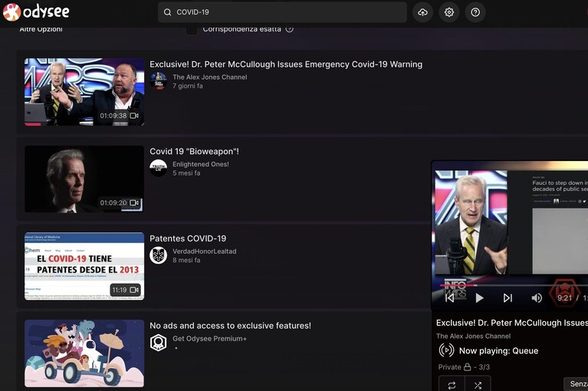588x391 pixels.
Task: Open the Odysee Premium+ promo thumbnail
Action: click(84, 353)
